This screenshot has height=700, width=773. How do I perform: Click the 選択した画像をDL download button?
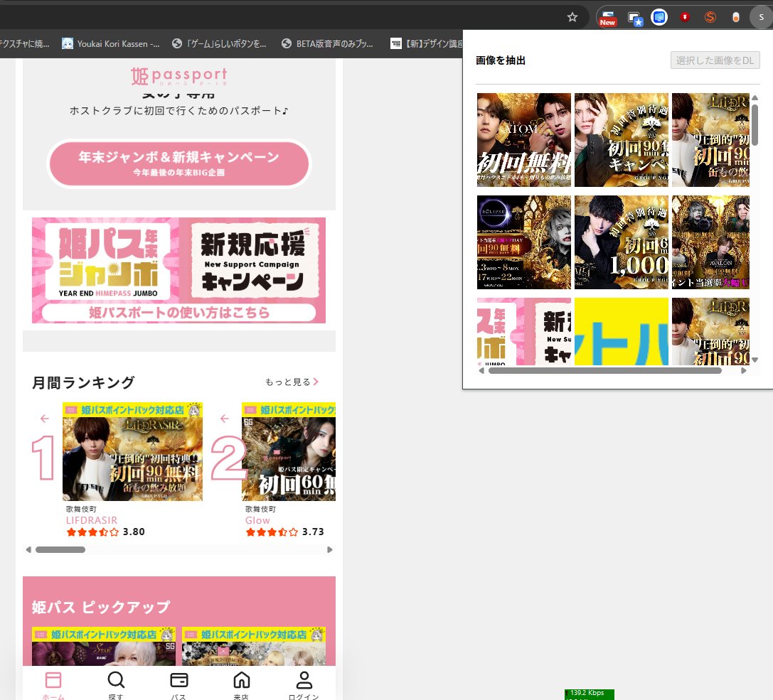pos(715,60)
